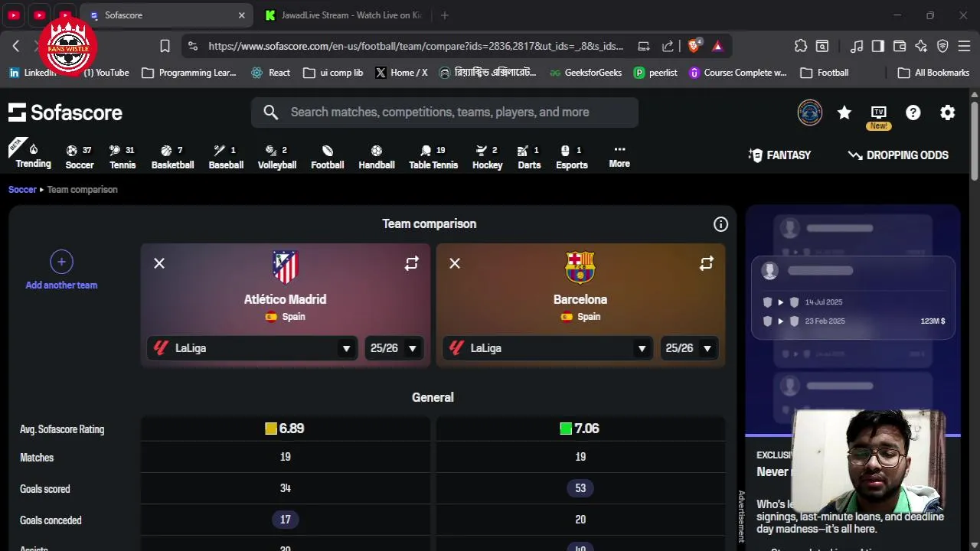Image resolution: width=980 pixels, height=551 pixels.
Task: Focus the Sofascore search field
Action: click(x=444, y=112)
